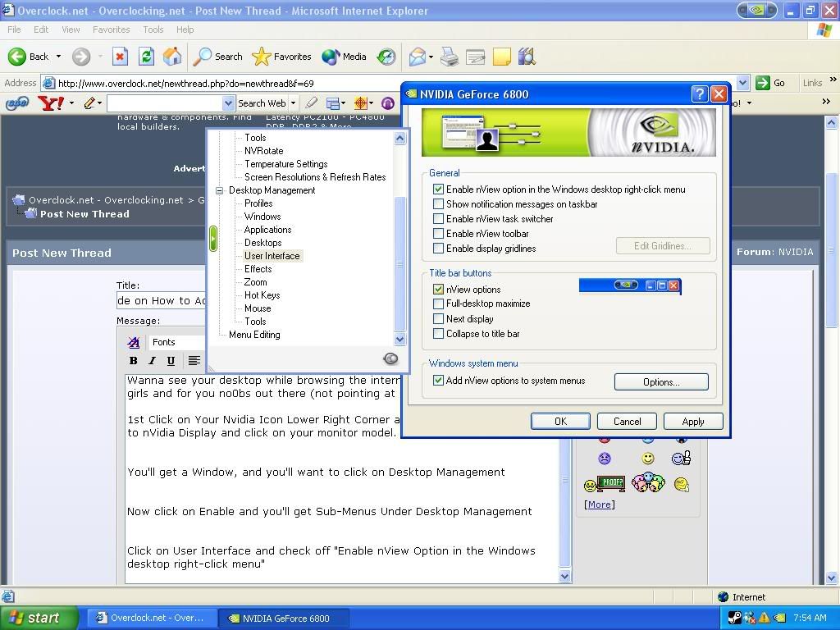
Task: Toggle Underline formatting in the message editor
Action: pos(171,361)
